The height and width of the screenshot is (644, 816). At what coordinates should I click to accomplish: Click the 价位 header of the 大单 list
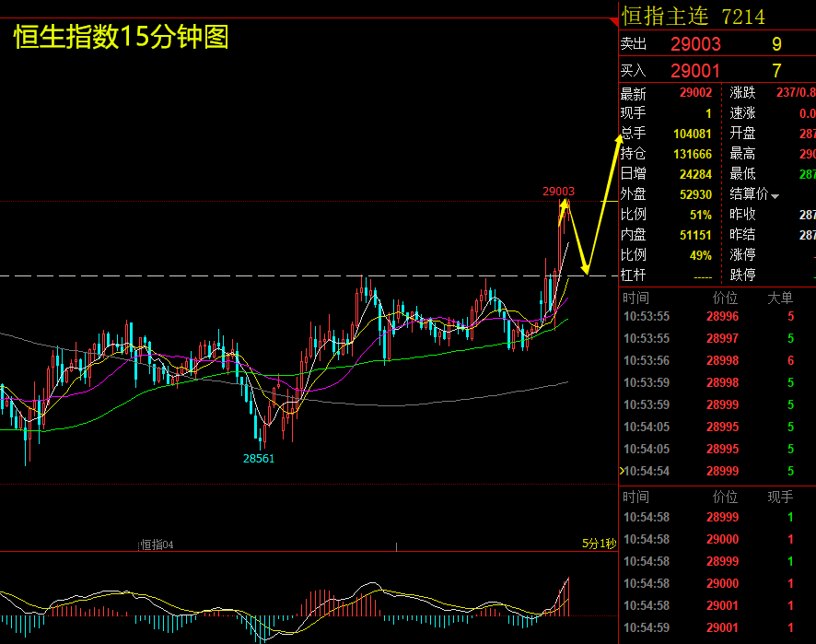tap(725, 299)
